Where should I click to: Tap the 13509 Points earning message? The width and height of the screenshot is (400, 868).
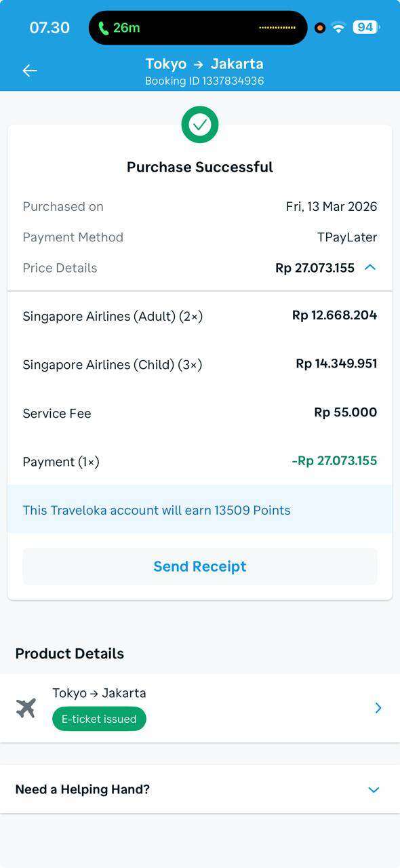pyautogui.click(x=155, y=510)
